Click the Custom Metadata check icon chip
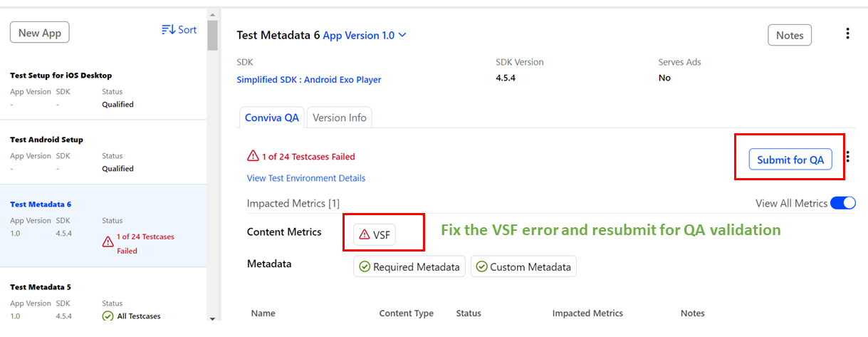Image resolution: width=868 pixels, height=337 pixels. pos(523,266)
